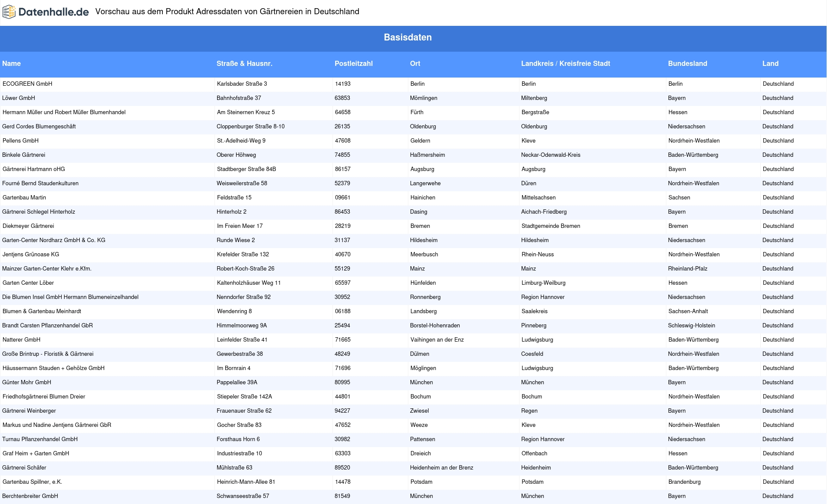This screenshot has height=504, width=827.
Task: Click the Datenhalle.de logo
Action: coord(46,12)
